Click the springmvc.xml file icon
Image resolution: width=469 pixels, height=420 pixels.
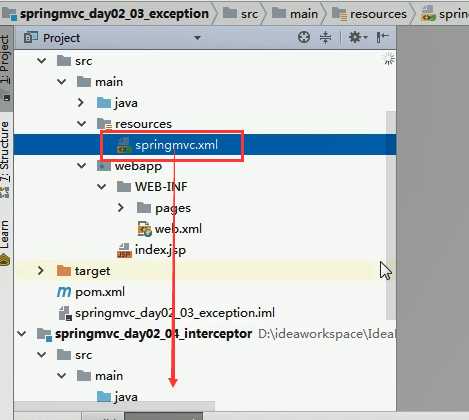(124, 145)
